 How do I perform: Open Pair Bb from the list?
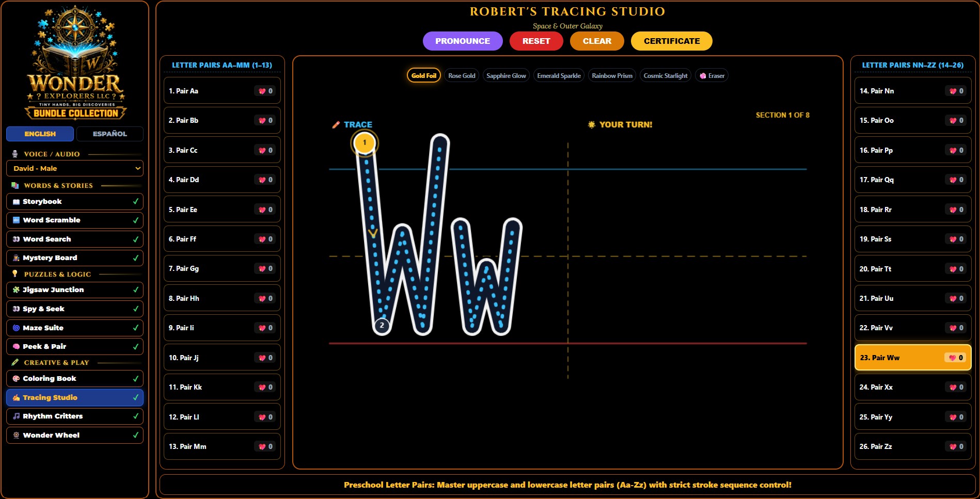click(222, 120)
